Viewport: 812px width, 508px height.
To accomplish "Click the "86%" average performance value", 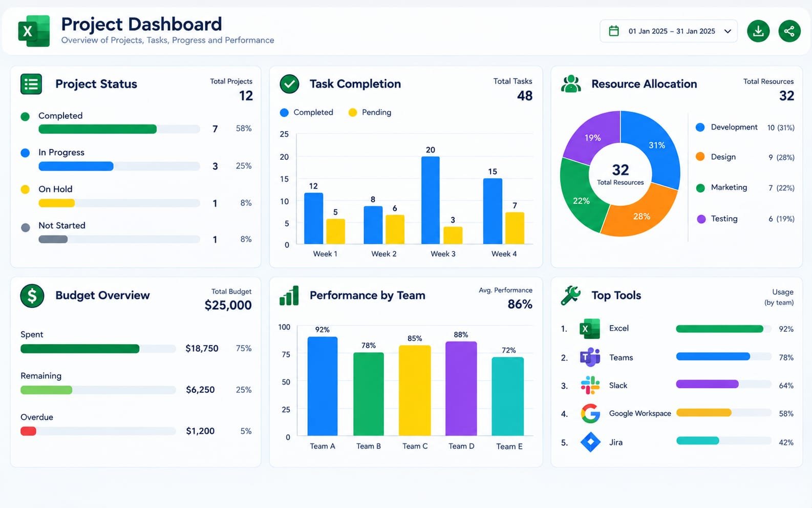I will click(520, 304).
